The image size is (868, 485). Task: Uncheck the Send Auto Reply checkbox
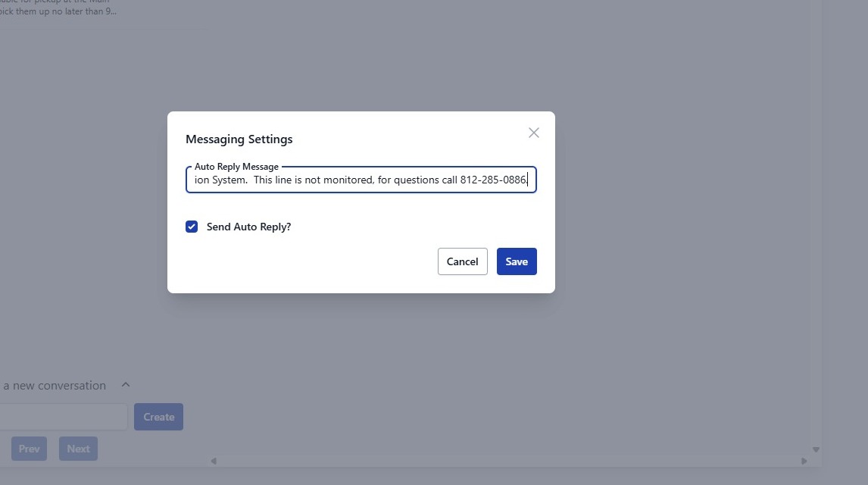192,227
